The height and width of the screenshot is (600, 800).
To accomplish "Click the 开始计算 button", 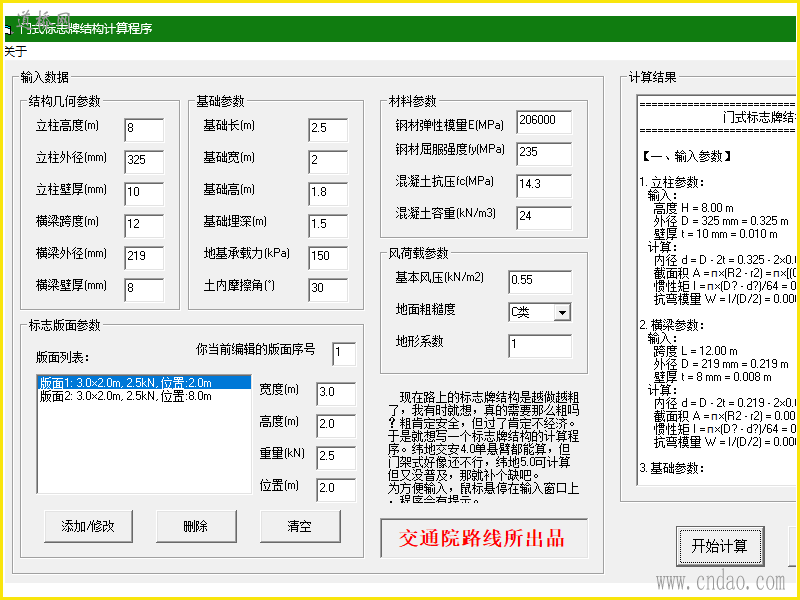I will [720, 546].
